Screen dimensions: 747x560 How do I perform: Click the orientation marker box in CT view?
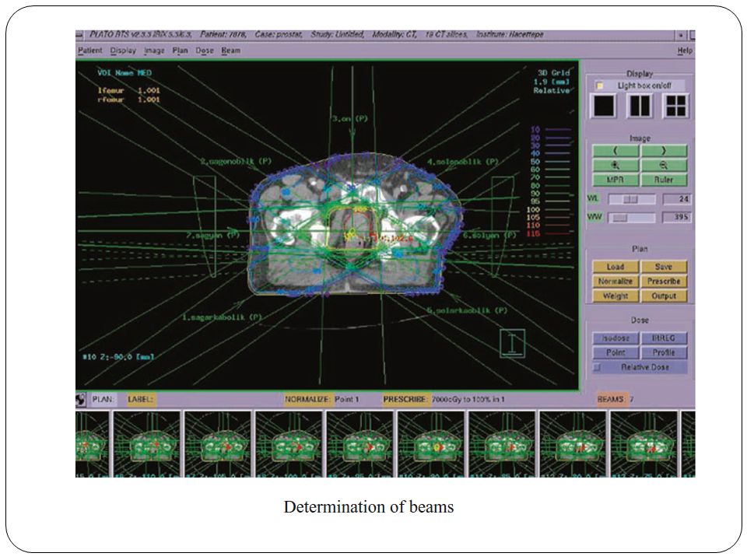click(512, 343)
